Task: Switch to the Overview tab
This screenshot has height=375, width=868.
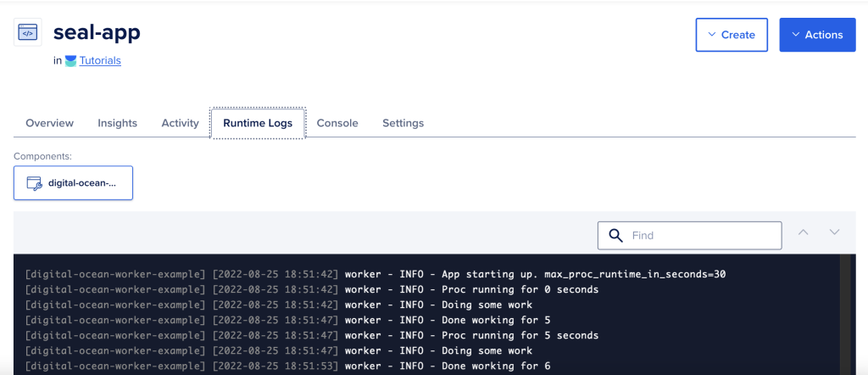Action: coord(50,123)
